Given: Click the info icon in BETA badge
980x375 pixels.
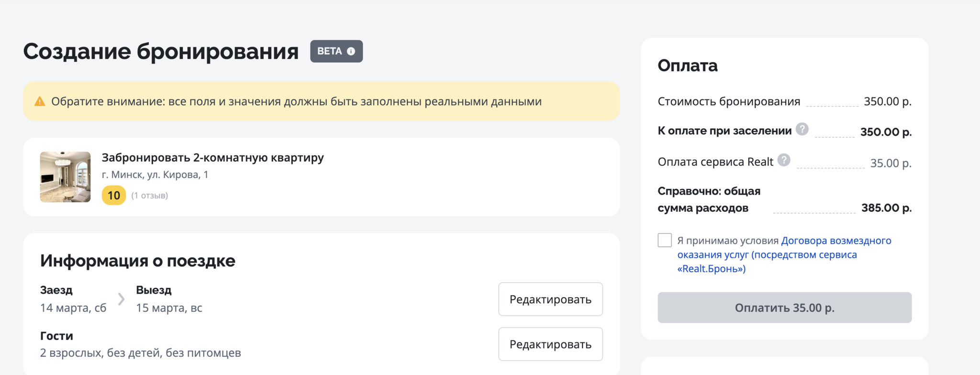Looking at the screenshot, I should (351, 51).
